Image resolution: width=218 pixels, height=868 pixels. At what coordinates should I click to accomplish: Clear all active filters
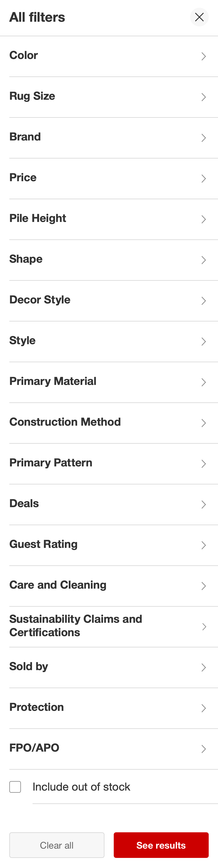tap(57, 845)
